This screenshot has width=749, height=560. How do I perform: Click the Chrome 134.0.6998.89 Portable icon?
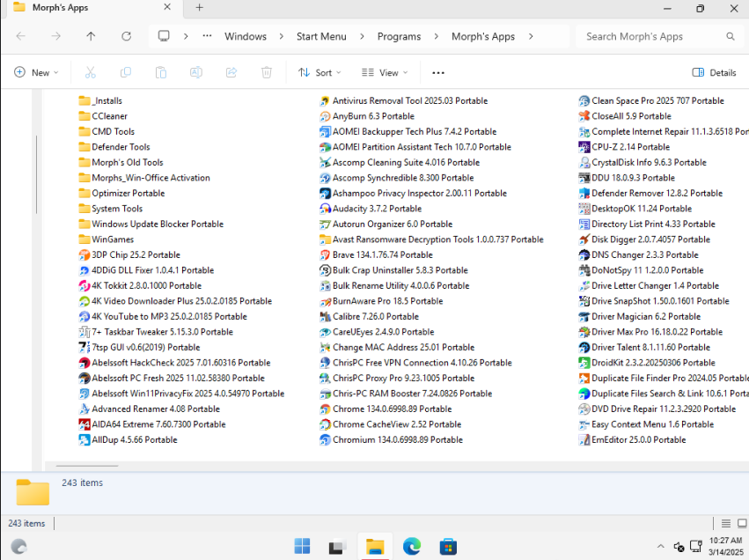[x=325, y=409]
